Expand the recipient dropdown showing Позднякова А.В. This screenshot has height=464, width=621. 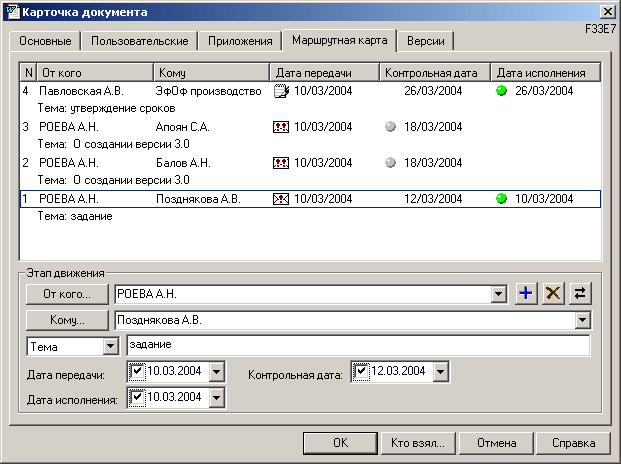pos(582,321)
